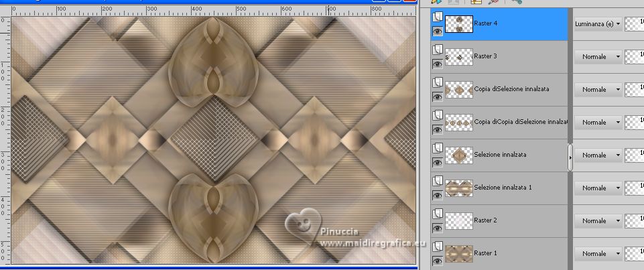Image resolution: width=644 pixels, height=270 pixels.
Task: Click the raster layer icon of Raster 2
Action: pyautogui.click(x=438, y=214)
